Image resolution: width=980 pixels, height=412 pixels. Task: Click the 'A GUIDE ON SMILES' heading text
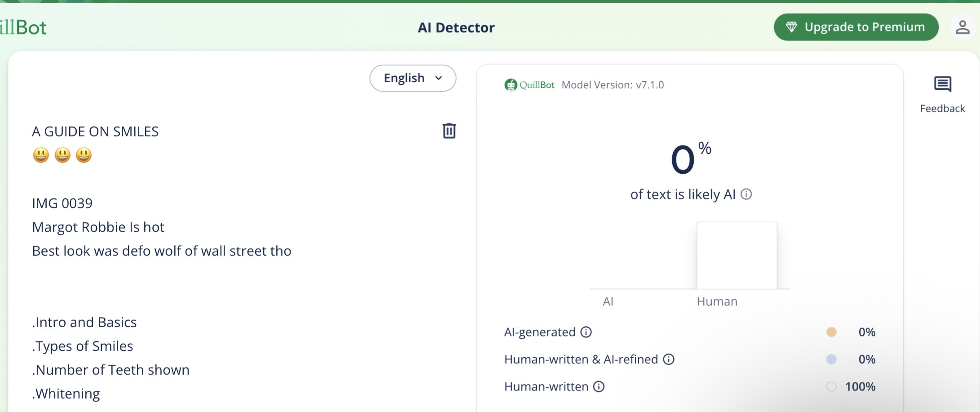point(95,131)
